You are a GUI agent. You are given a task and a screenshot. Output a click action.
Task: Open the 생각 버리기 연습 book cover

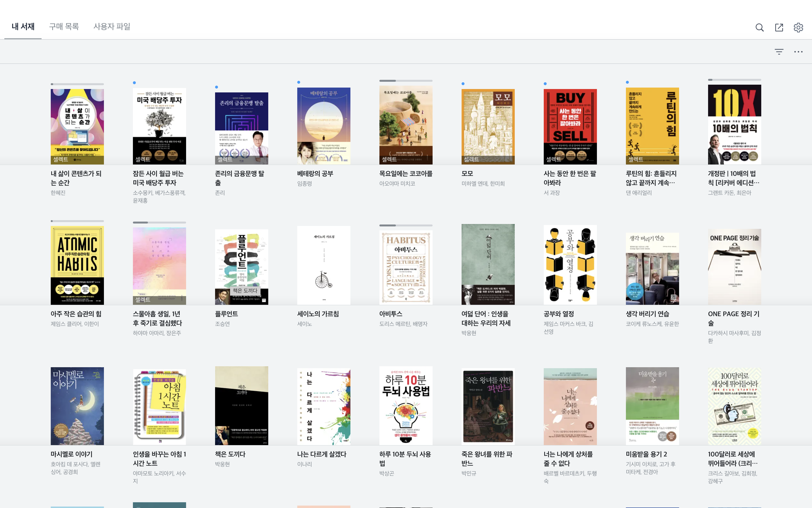pos(652,269)
